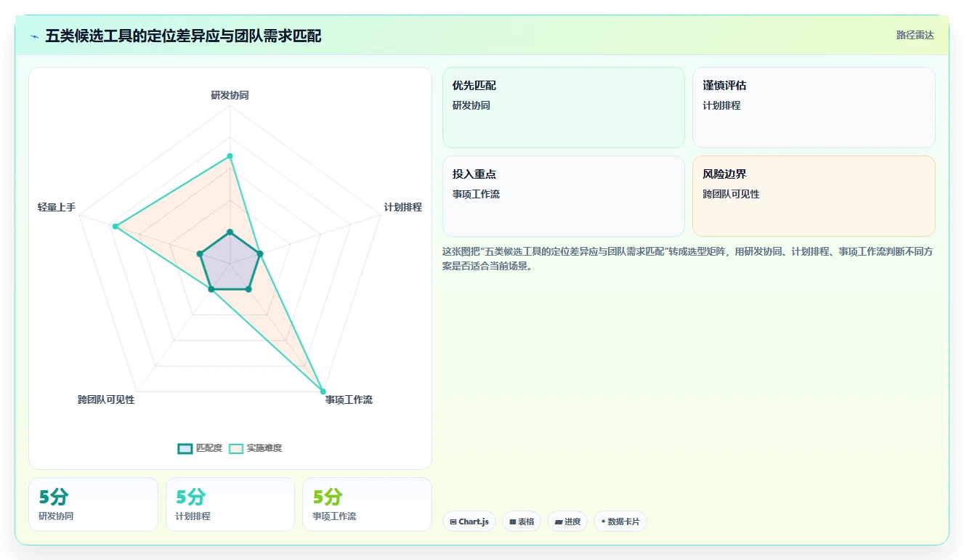Click the 计划排程 radar axis label
The image size is (964, 560).
click(403, 207)
